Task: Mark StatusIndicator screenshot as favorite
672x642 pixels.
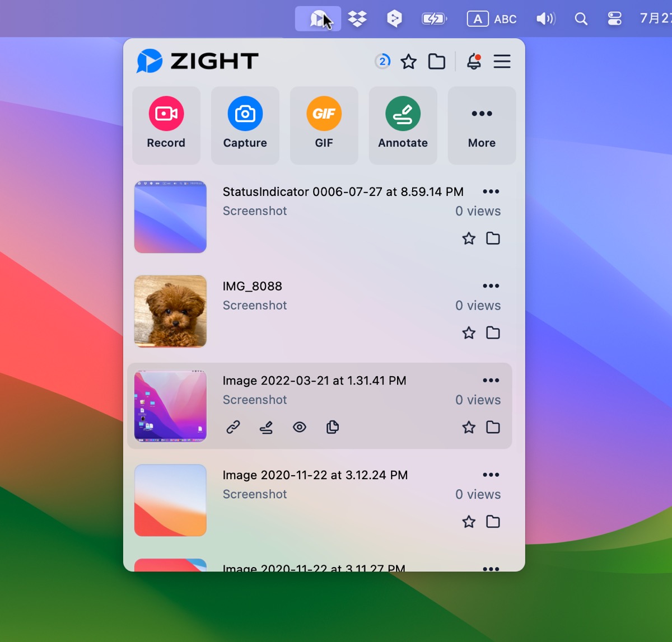Action: tap(469, 238)
